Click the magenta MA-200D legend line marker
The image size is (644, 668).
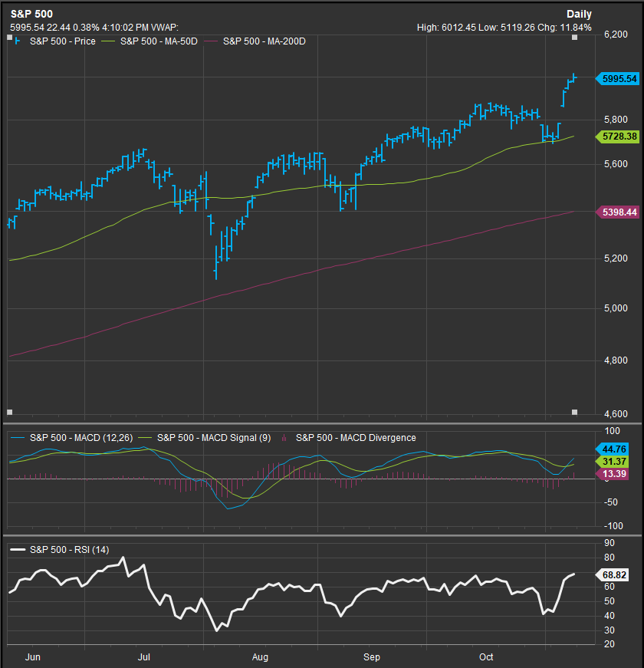212,41
